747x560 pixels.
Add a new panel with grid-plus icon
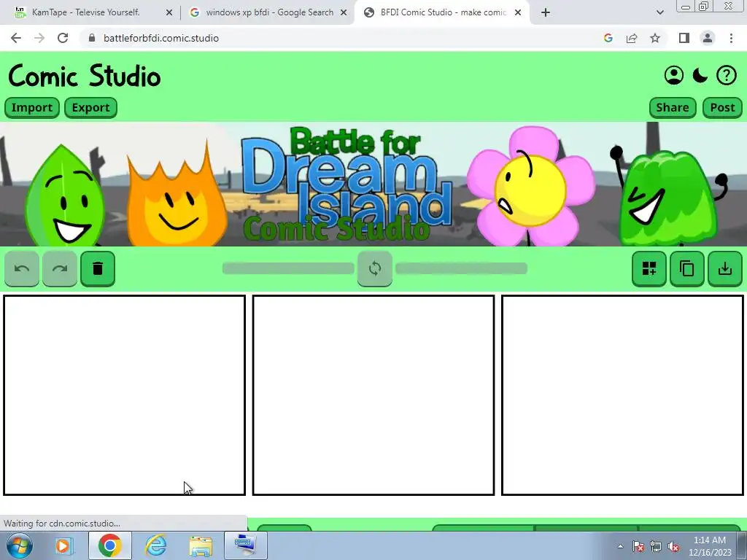pyautogui.click(x=649, y=268)
